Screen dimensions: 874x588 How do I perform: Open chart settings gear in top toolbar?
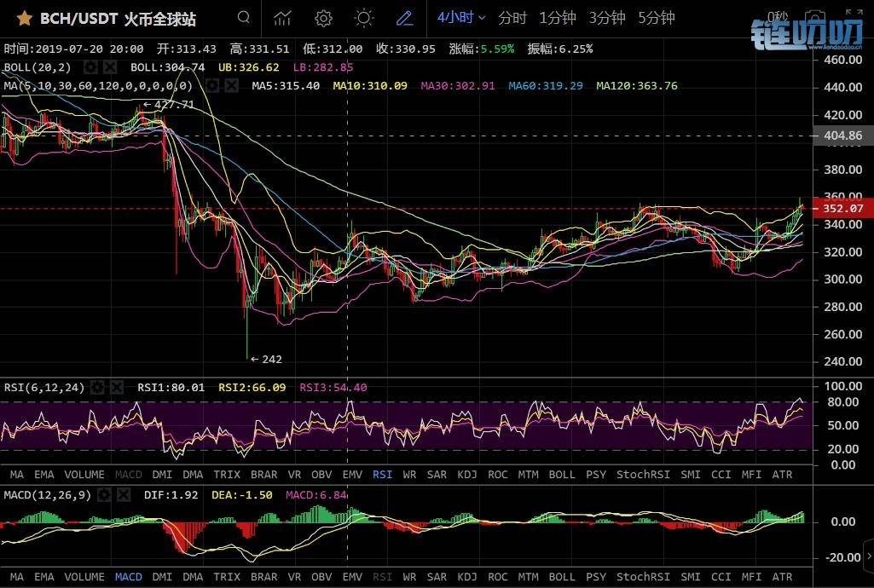[323, 19]
